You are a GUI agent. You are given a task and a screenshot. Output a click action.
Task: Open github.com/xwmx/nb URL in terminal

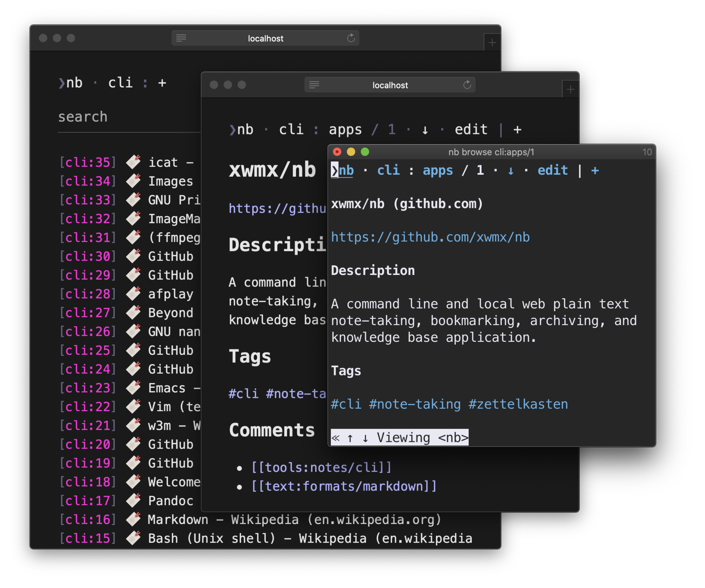click(x=430, y=237)
